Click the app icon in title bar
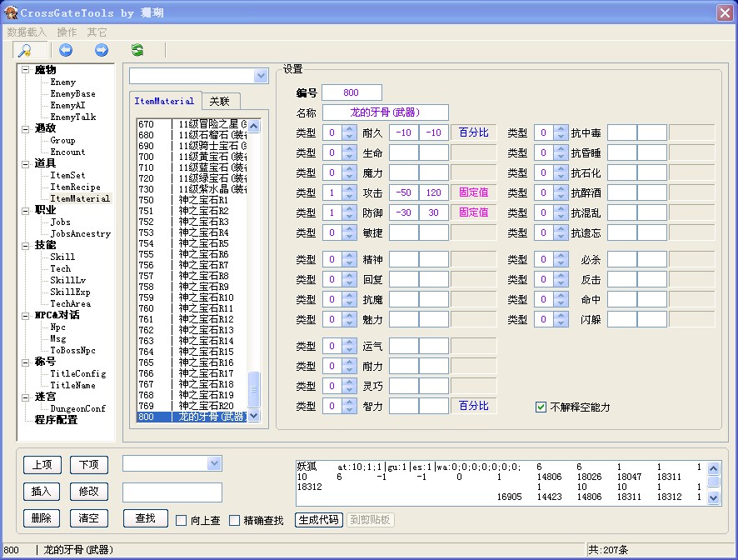 (11, 12)
